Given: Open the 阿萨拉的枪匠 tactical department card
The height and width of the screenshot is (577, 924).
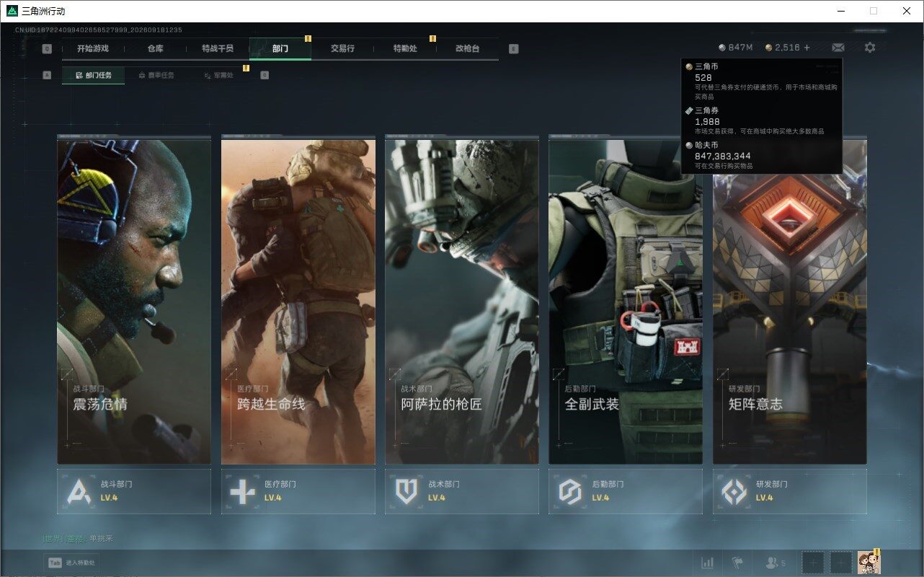Looking at the screenshot, I should [x=462, y=301].
